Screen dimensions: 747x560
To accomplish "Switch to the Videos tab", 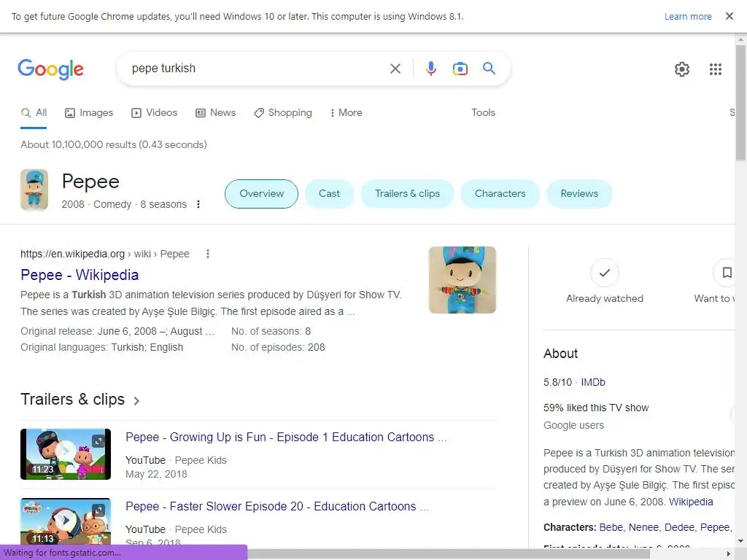I will coord(155,113).
